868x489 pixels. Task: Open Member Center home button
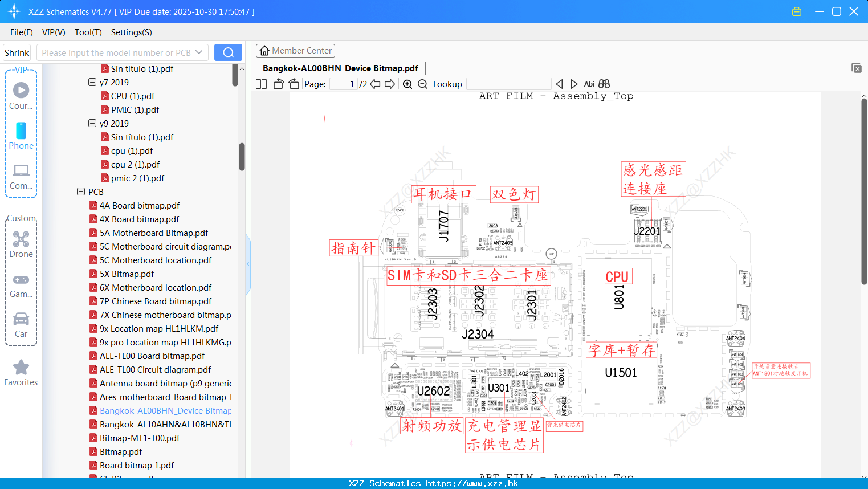[x=295, y=51]
